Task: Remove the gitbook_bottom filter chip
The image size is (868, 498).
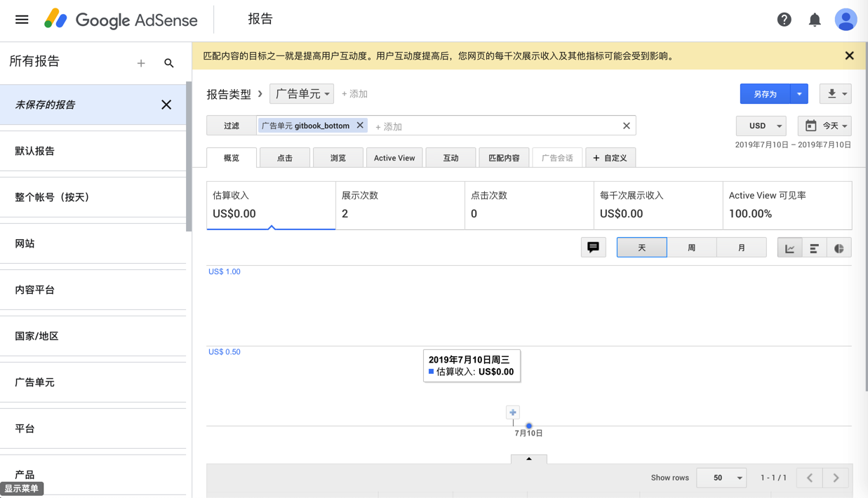Action: [360, 126]
